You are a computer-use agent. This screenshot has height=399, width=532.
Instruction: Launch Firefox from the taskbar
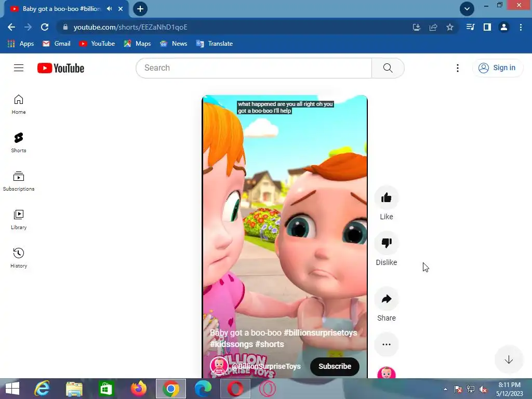(x=138, y=389)
